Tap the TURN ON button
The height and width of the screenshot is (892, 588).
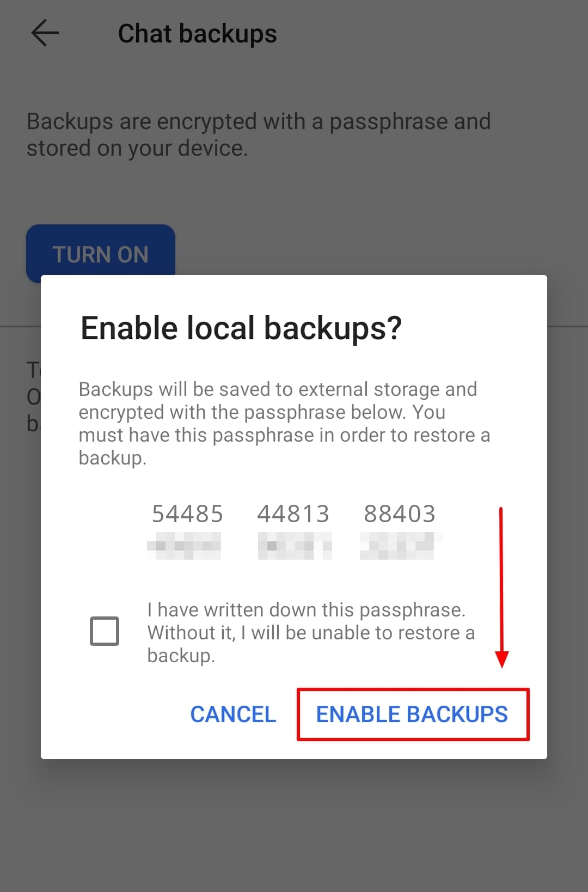[101, 254]
